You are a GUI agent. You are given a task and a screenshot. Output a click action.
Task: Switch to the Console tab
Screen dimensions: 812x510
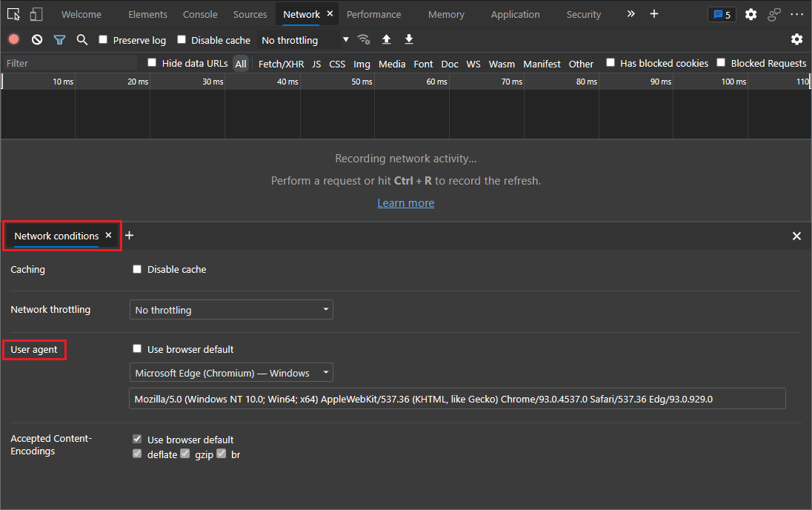(x=200, y=14)
